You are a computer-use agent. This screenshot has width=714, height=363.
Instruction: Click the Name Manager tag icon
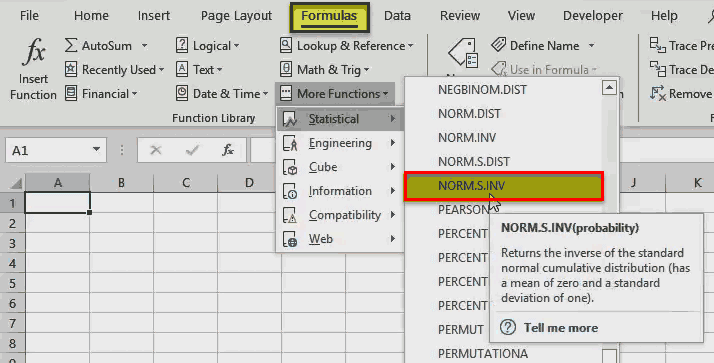[x=463, y=53]
